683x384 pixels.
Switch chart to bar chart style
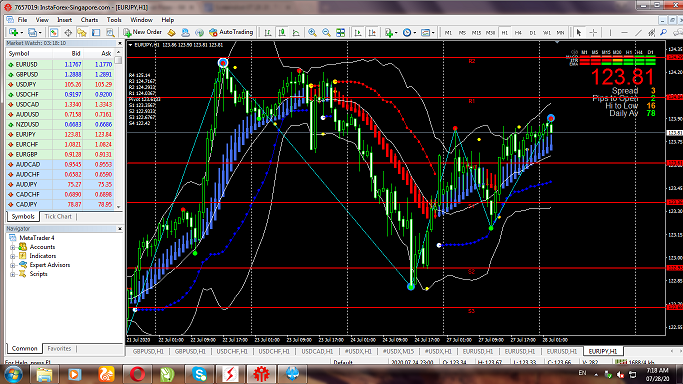268,33
